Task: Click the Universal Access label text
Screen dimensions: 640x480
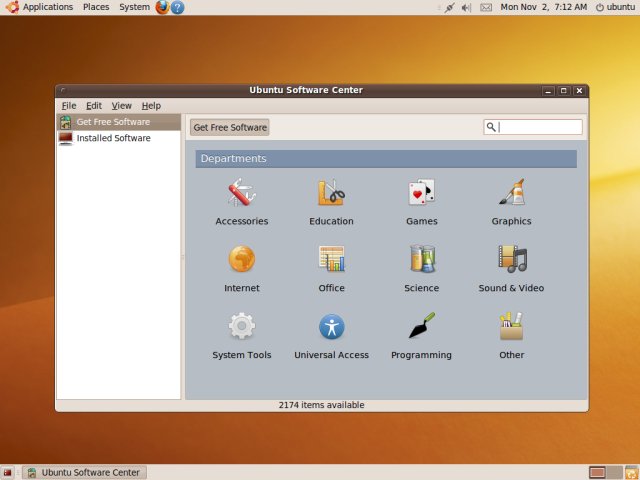Action: tap(331, 355)
